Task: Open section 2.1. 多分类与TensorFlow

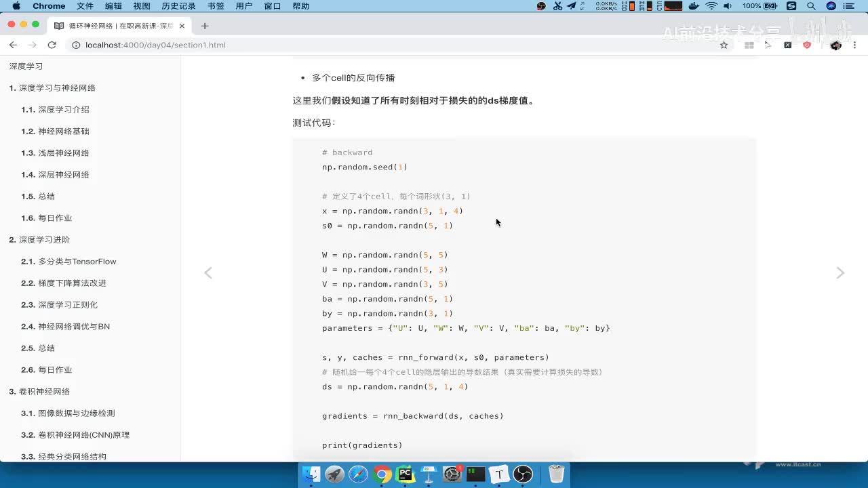Action: coord(68,262)
